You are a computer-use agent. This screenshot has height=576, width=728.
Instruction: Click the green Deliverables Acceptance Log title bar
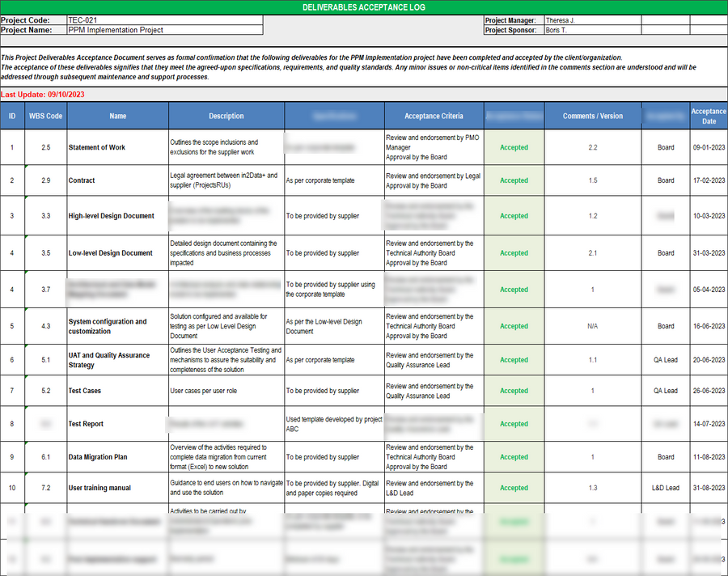pos(364,6)
